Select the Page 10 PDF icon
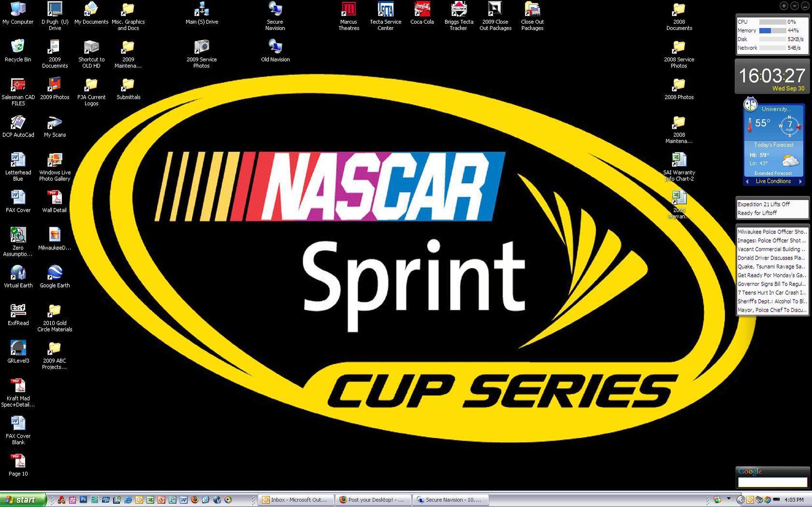The image size is (812, 507). click(18, 465)
